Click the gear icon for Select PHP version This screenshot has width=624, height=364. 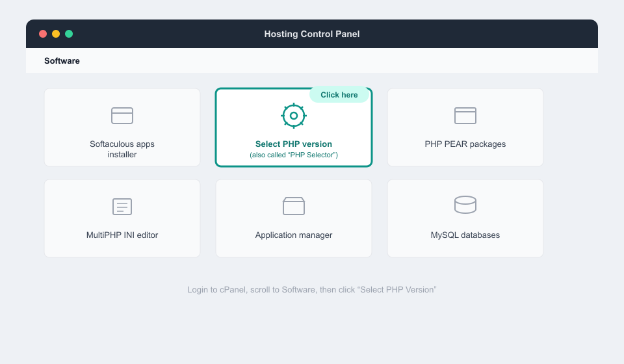(x=294, y=116)
